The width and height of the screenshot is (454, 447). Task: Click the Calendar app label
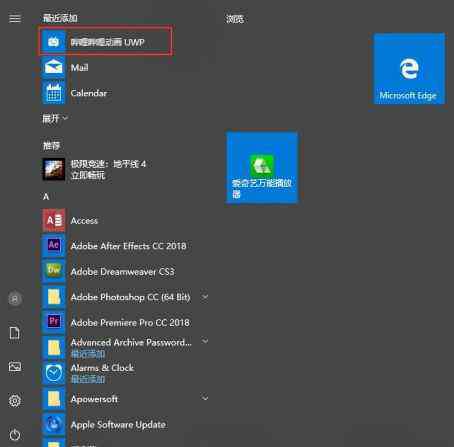[89, 93]
